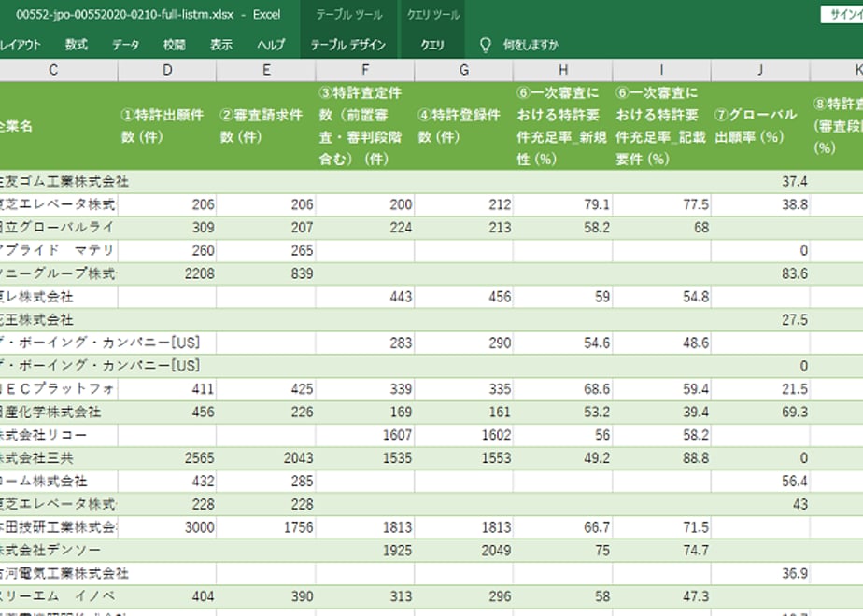The image size is (863, 616).
Task: Select the cell with value 443
Action: tap(365, 297)
